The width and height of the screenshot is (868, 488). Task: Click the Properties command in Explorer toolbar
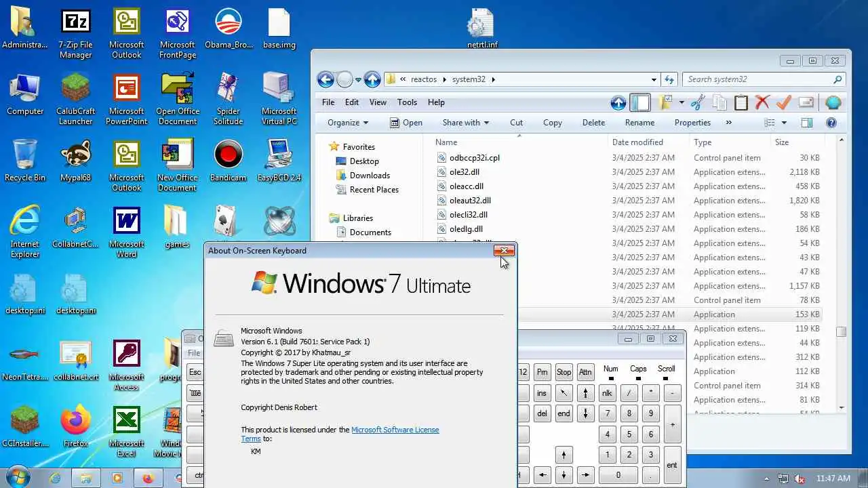point(692,123)
